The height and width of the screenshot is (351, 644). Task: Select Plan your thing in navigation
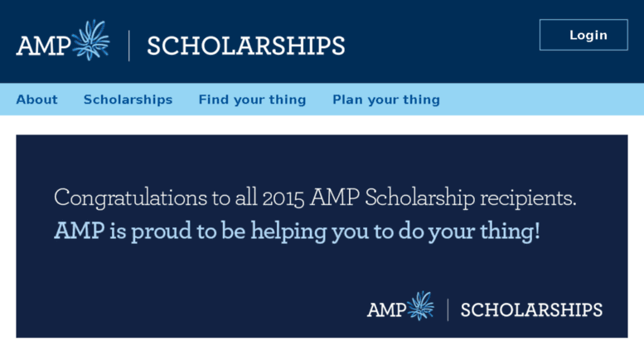click(x=386, y=100)
